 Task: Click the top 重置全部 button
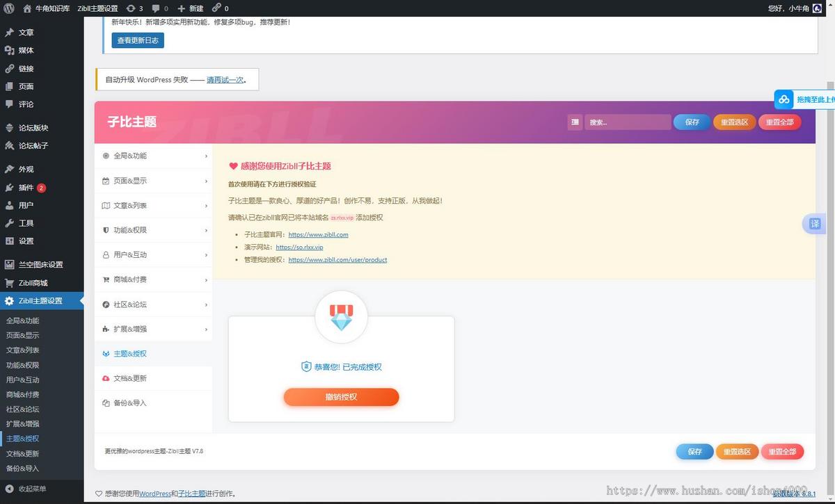pos(780,122)
